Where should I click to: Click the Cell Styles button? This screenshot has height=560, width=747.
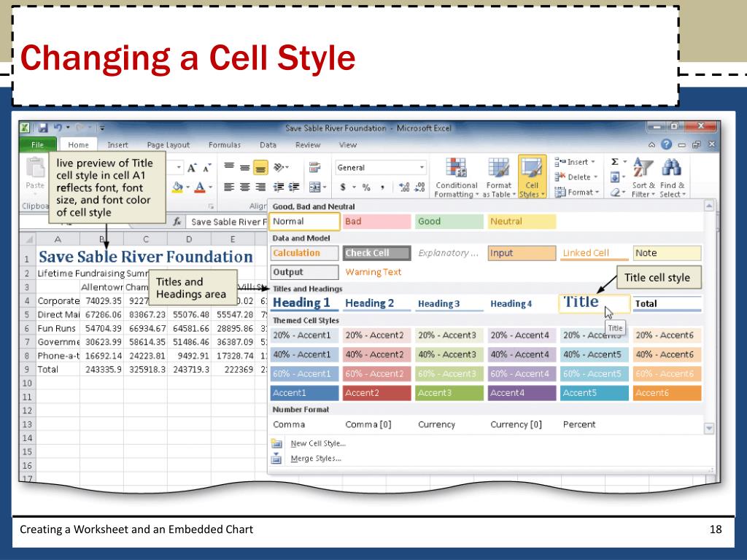(532, 177)
